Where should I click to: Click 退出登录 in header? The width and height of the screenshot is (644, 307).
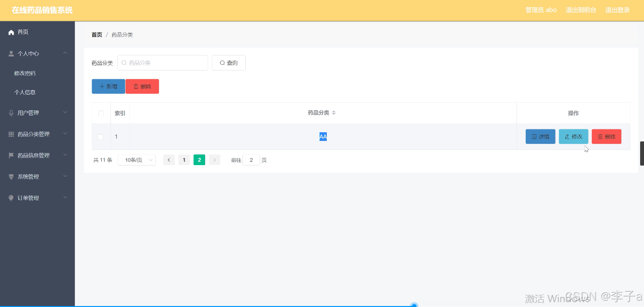click(x=617, y=10)
